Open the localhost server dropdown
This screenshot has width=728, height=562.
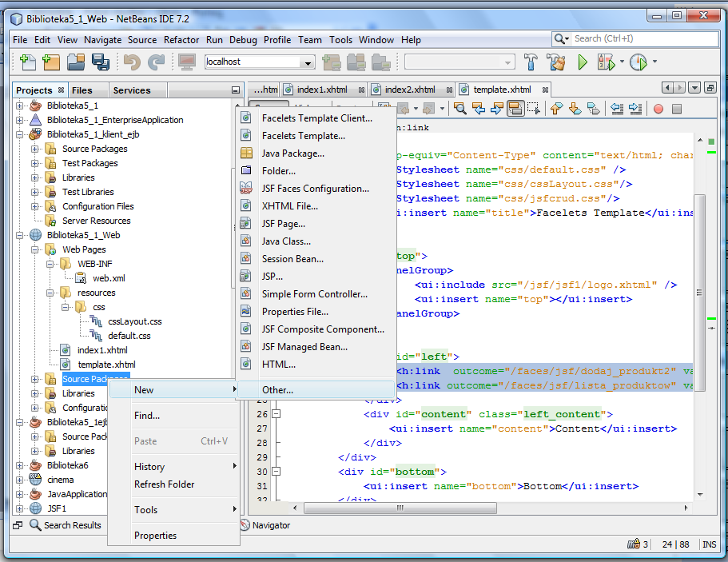[307, 62]
